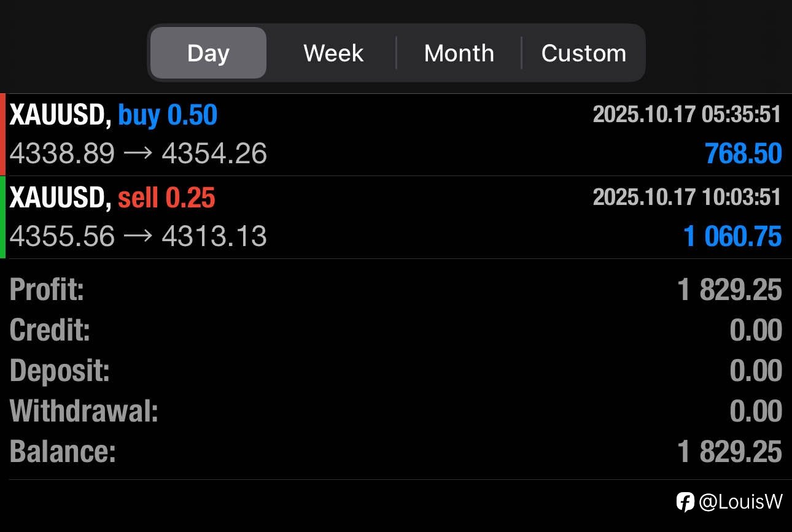The width and height of the screenshot is (792, 532).
Task: Click the 05:35:51 trade timestamp
Action: [686, 115]
